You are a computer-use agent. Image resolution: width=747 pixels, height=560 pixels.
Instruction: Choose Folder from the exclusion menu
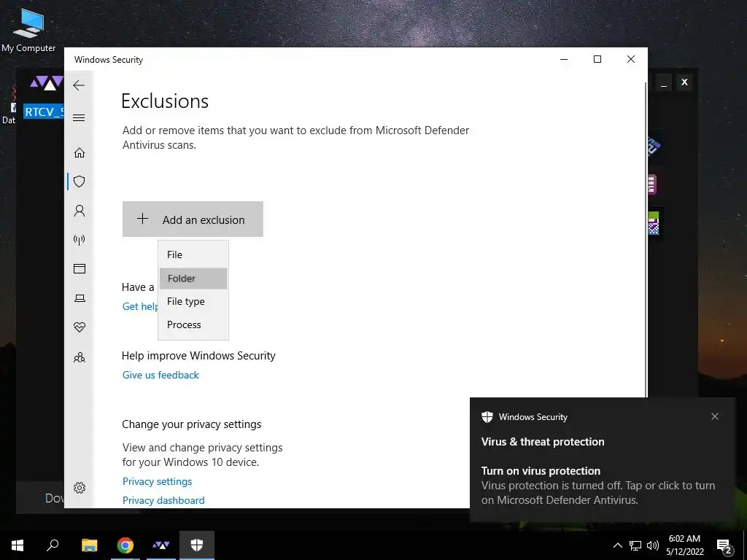point(193,279)
